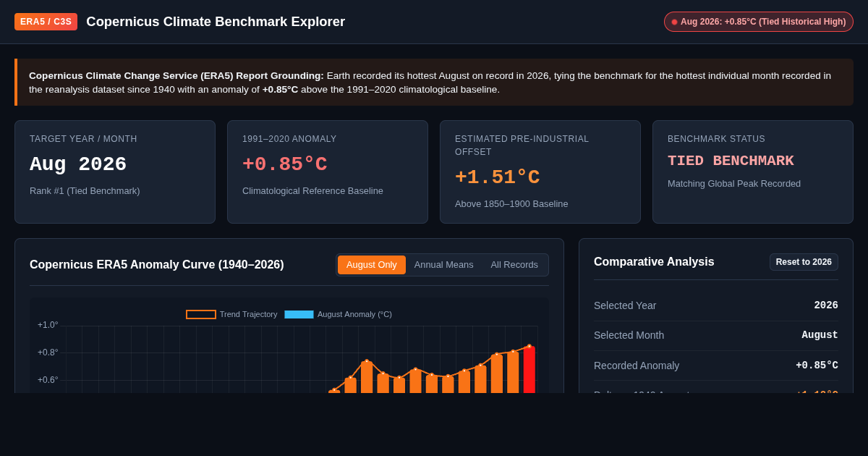Switch to the Annual Means tab
This screenshot has width=868, height=456.
click(444, 265)
